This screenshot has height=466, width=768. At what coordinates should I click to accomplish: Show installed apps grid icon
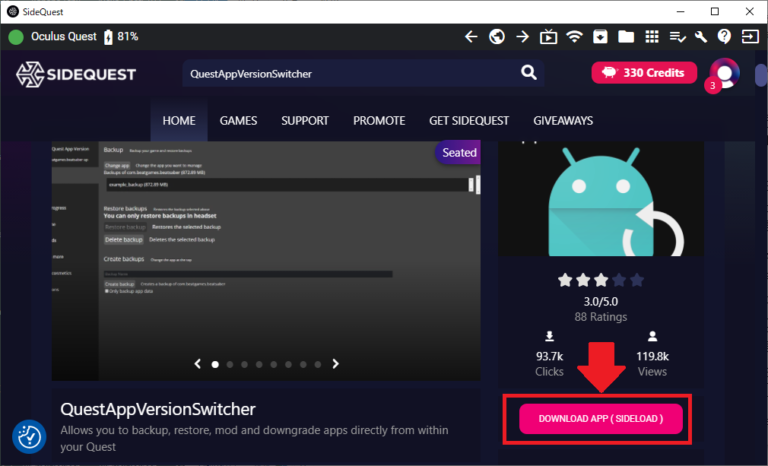point(652,37)
